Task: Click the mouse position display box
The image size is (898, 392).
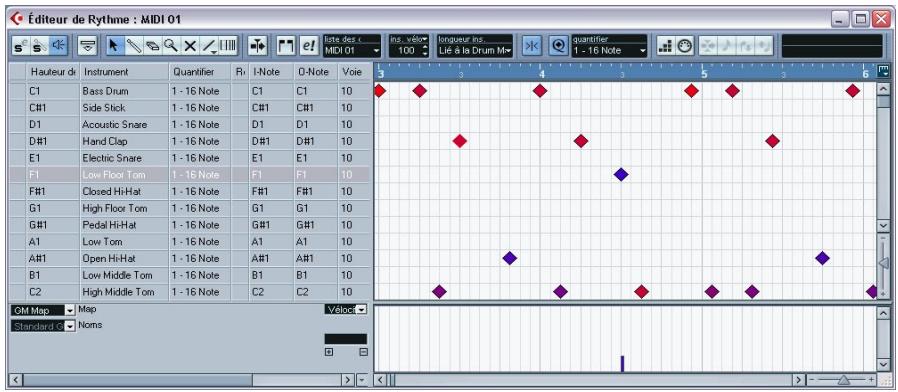Action: point(832,46)
